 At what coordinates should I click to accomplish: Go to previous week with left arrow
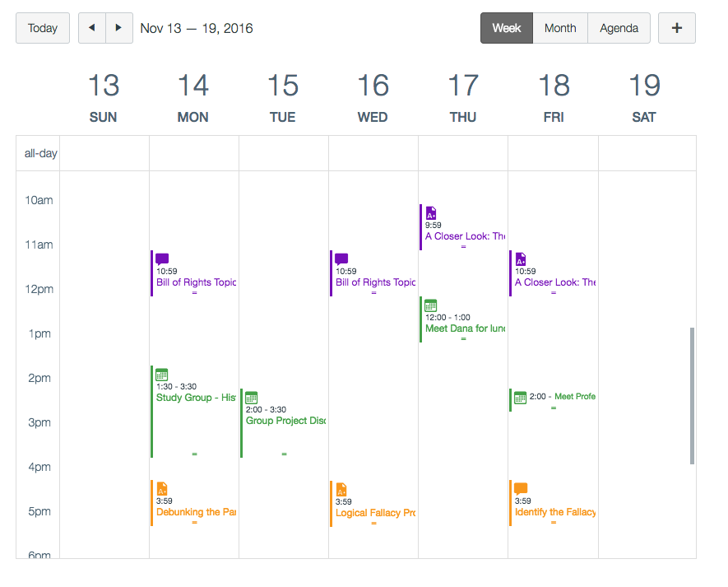coord(91,27)
